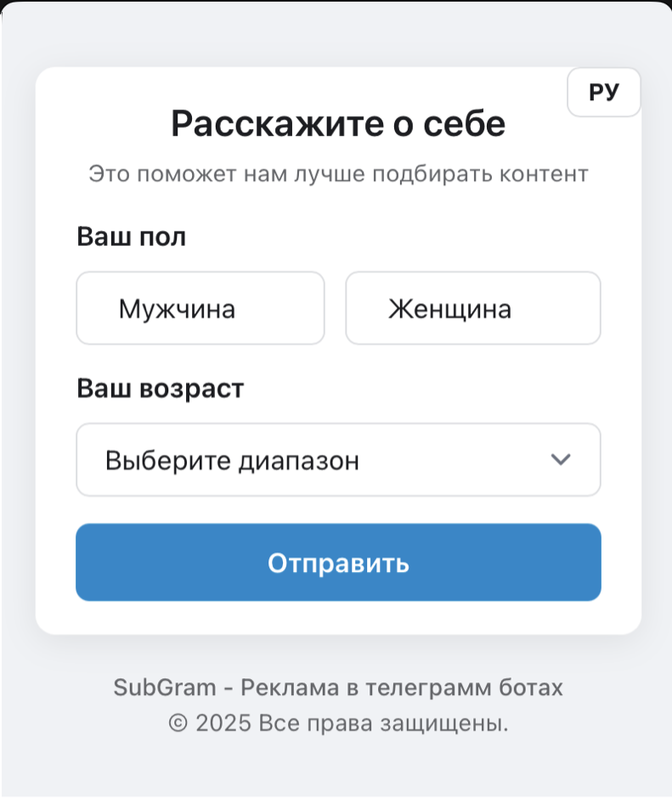Screen dimensions: 672x799
Task: Click the Расскажите о себе heading
Action: pos(338,124)
